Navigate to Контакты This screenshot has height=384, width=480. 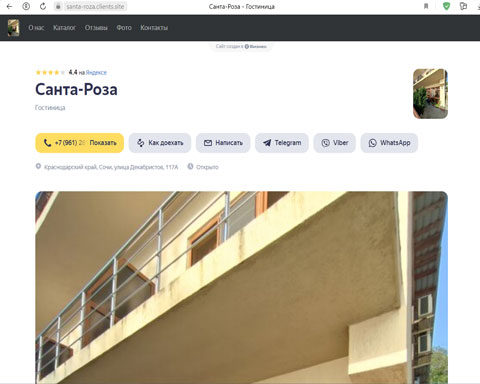[154, 28]
